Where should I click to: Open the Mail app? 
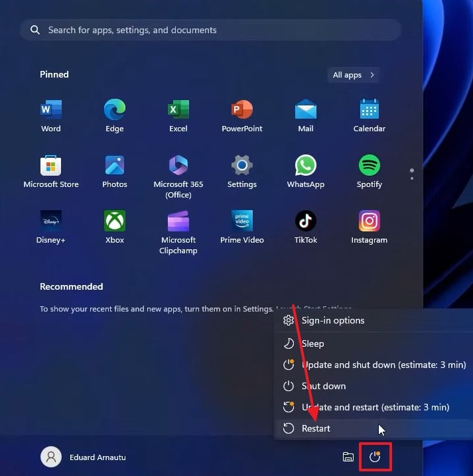click(x=306, y=115)
